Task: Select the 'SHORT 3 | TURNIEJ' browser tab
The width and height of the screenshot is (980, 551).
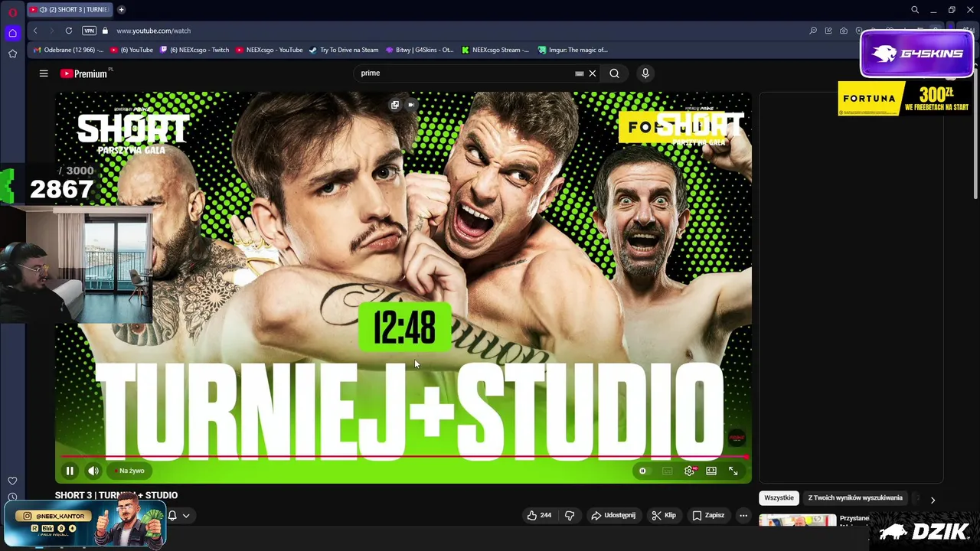Action: (70, 9)
